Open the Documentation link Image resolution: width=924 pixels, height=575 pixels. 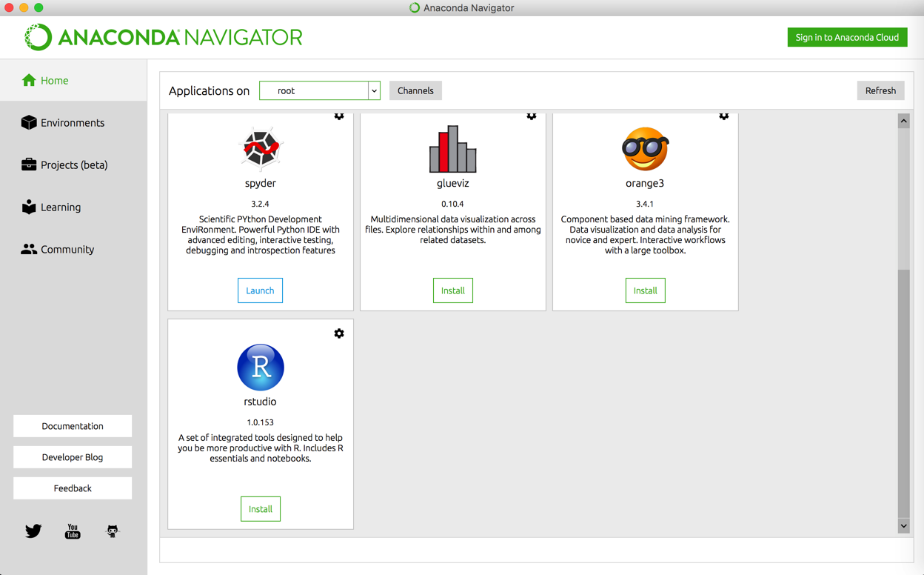tap(73, 426)
